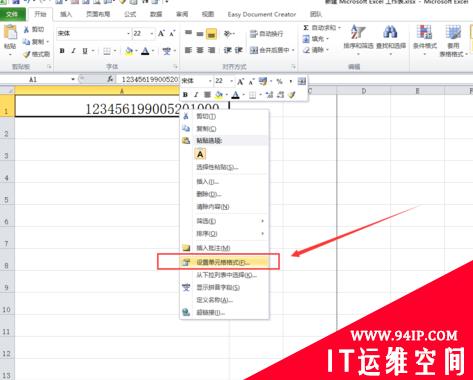
Task: Click the ribbon Increase Font Size icon
Action: 161,33
